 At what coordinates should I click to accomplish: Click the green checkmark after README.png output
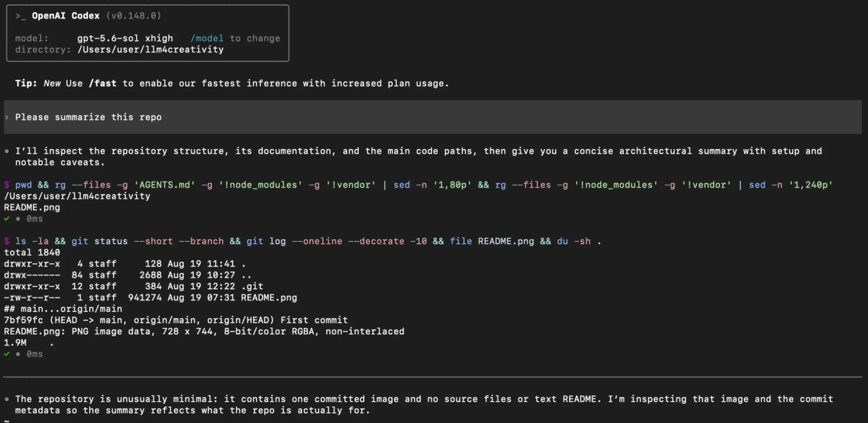[7, 219]
